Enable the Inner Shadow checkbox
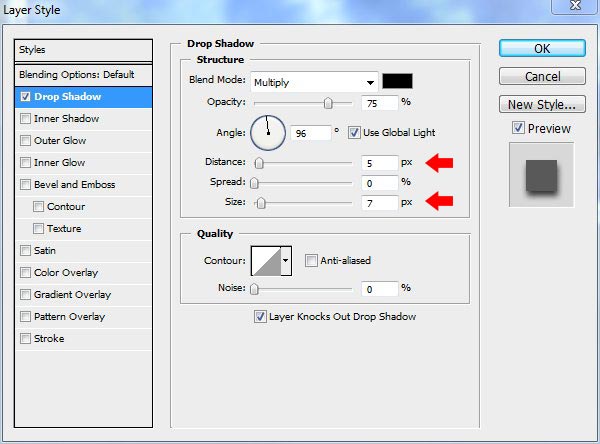Viewport: 600px width, 444px height. tap(25, 119)
